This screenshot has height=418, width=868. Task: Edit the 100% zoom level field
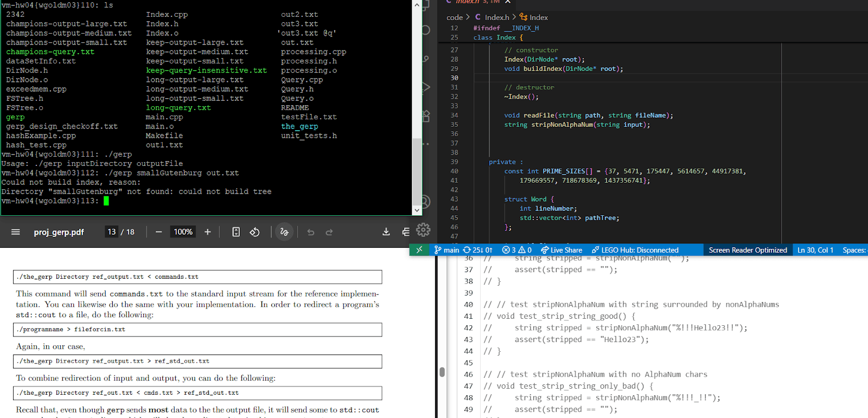[x=183, y=232]
